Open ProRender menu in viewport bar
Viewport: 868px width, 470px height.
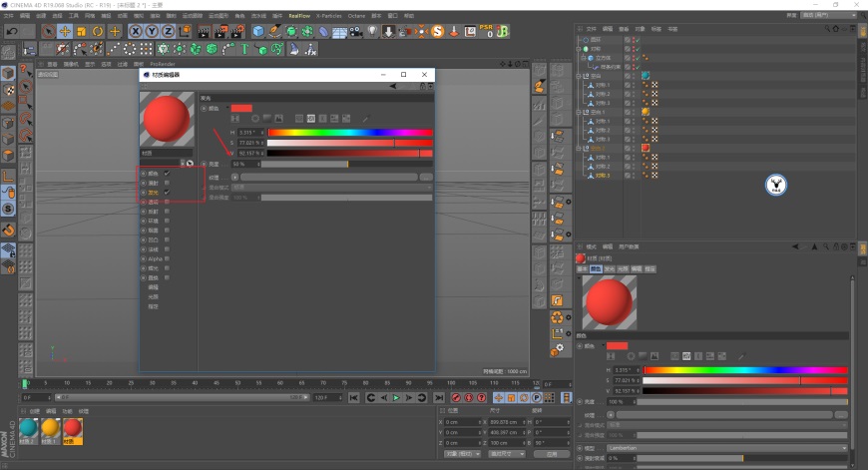(163, 64)
